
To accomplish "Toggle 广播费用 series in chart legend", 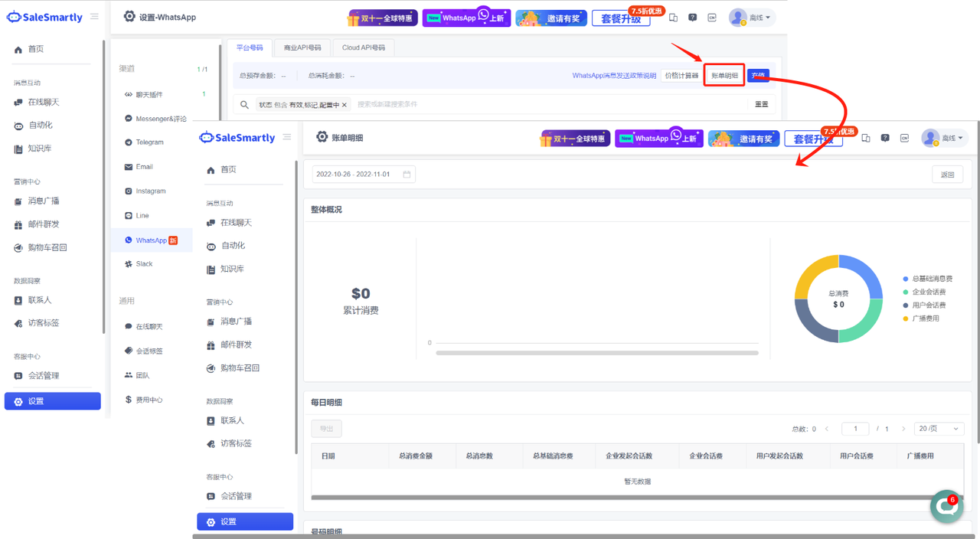I will pyautogui.click(x=925, y=318).
